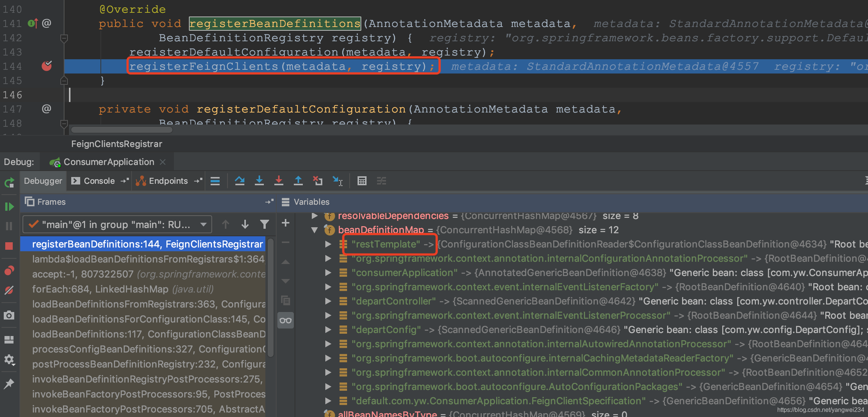868x417 pixels.
Task: Click the Force Step Into icon
Action: (x=278, y=181)
